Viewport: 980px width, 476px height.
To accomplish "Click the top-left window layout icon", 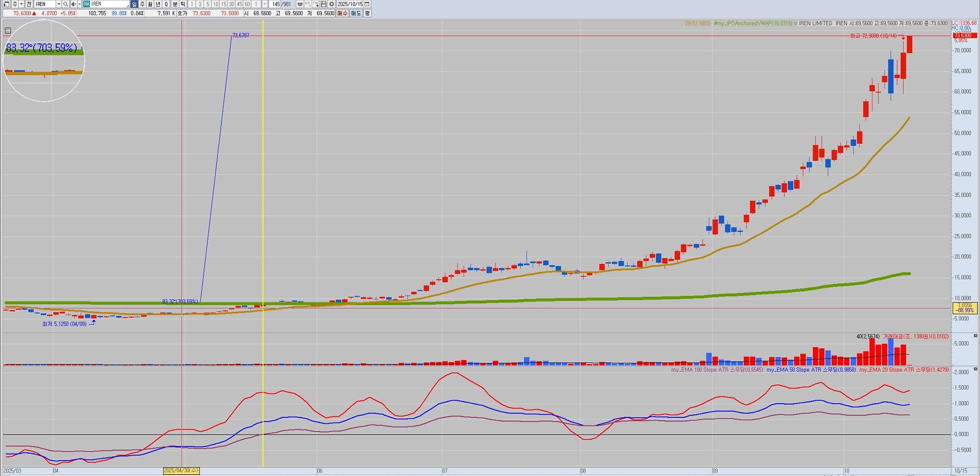I will 6,4.
